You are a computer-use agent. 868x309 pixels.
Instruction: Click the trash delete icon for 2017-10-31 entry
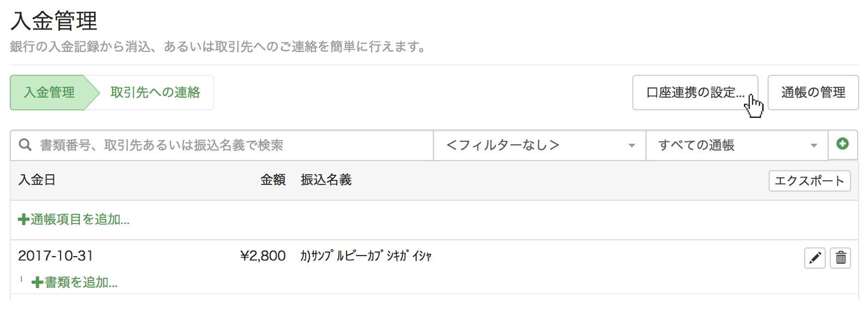tap(841, 258)
